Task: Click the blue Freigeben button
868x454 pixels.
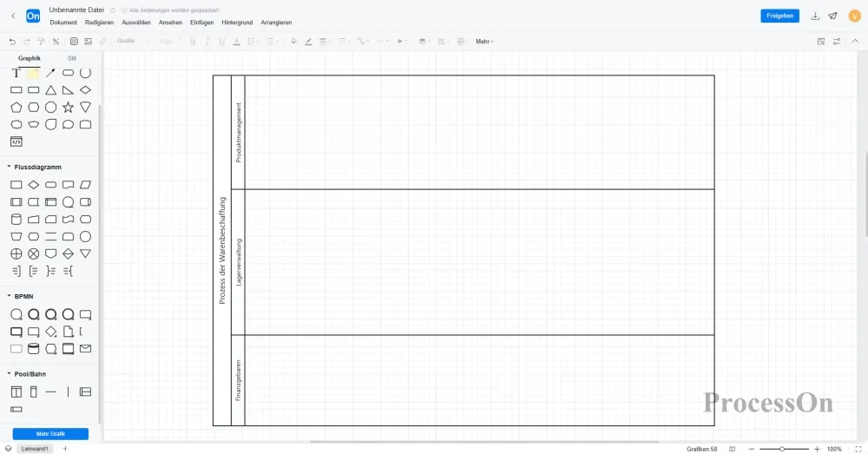Action: coord(779,16)
